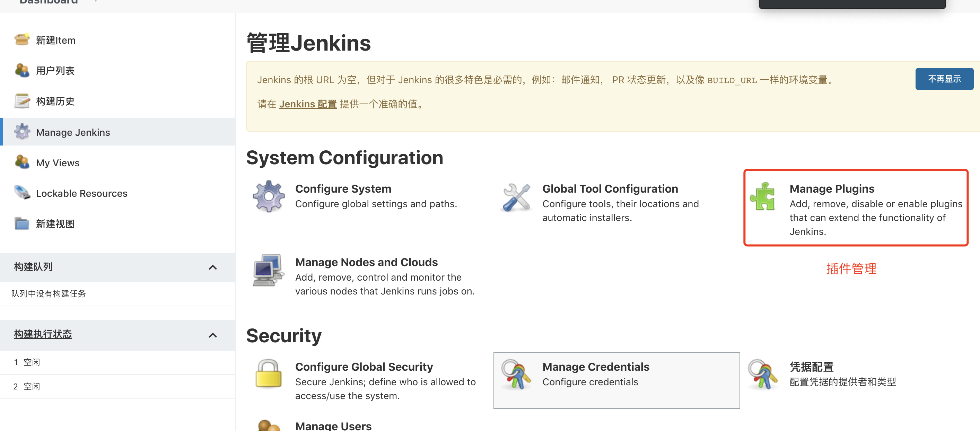The height and width of the screenshot is (431, 980).
Task: Select Manage Jenkins in the sidebar
Action: 73,132
